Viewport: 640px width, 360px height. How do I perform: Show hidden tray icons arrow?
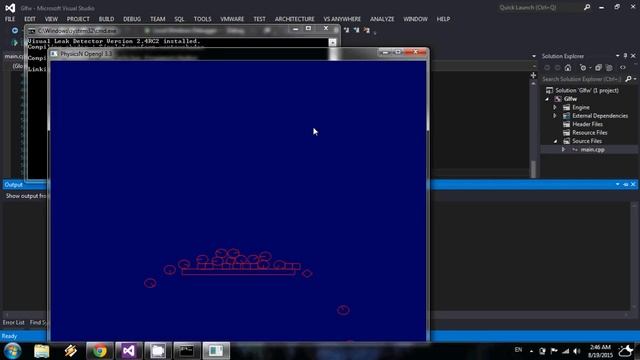[x=531, y=351]
